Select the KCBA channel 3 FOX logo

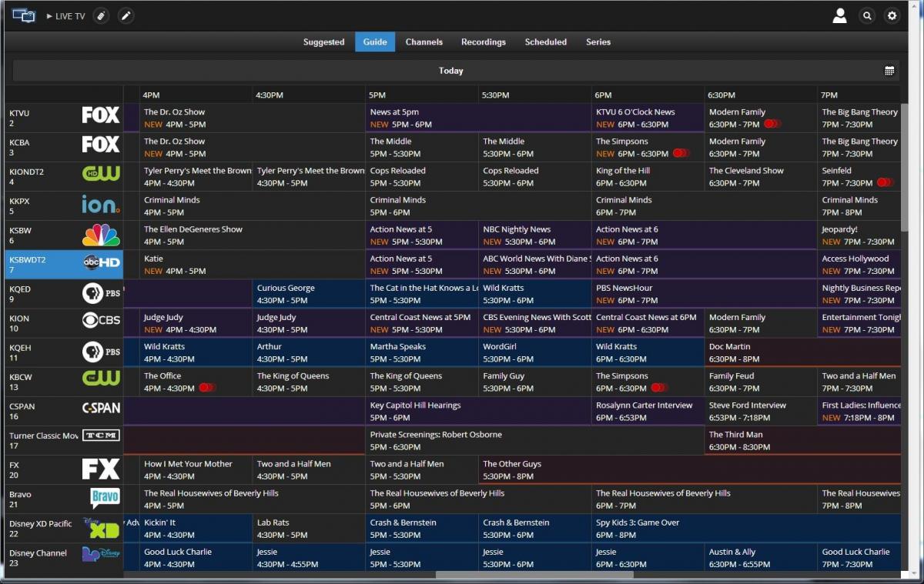coord(101,145)
